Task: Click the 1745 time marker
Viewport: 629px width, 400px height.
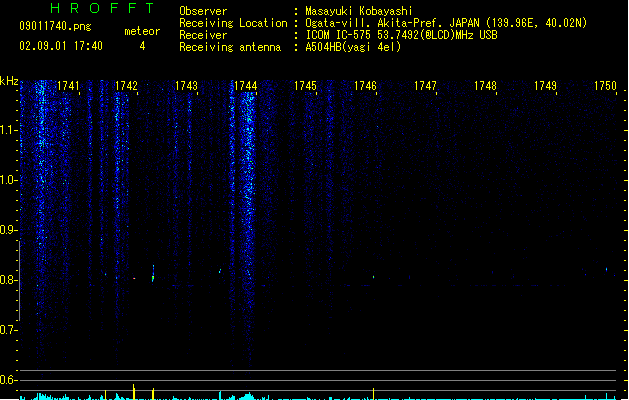Action: point(305,86)
